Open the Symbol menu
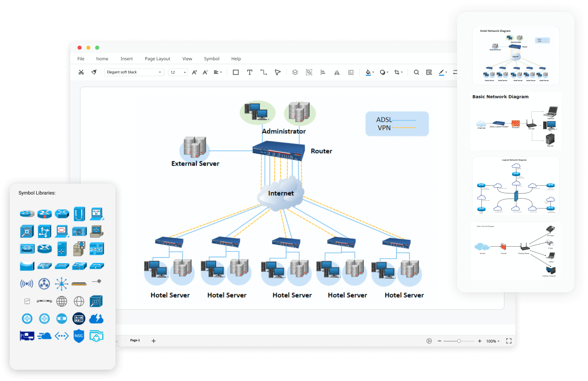The image size is (588, 381). pos(212,59)
